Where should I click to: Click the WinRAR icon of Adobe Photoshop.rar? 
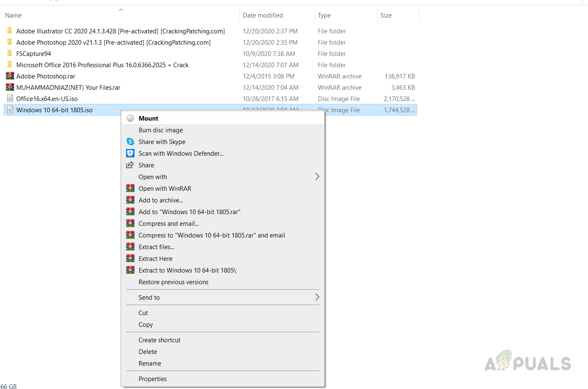tap(10, 76)
